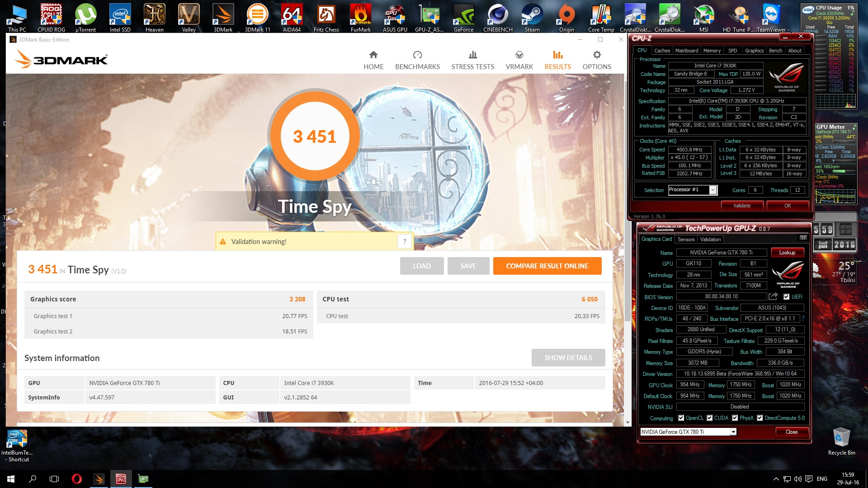Click the bus interface question mark

pyautogui.click(x=803, y=319)
